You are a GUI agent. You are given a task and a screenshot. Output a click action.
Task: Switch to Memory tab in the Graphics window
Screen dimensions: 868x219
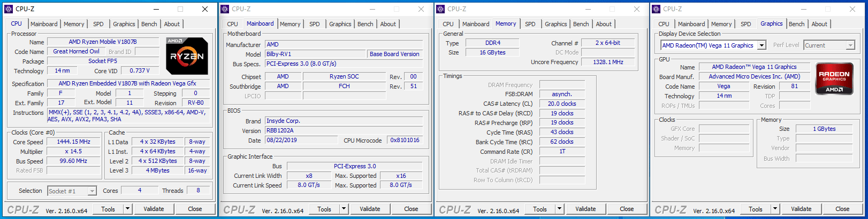[721, 24]
